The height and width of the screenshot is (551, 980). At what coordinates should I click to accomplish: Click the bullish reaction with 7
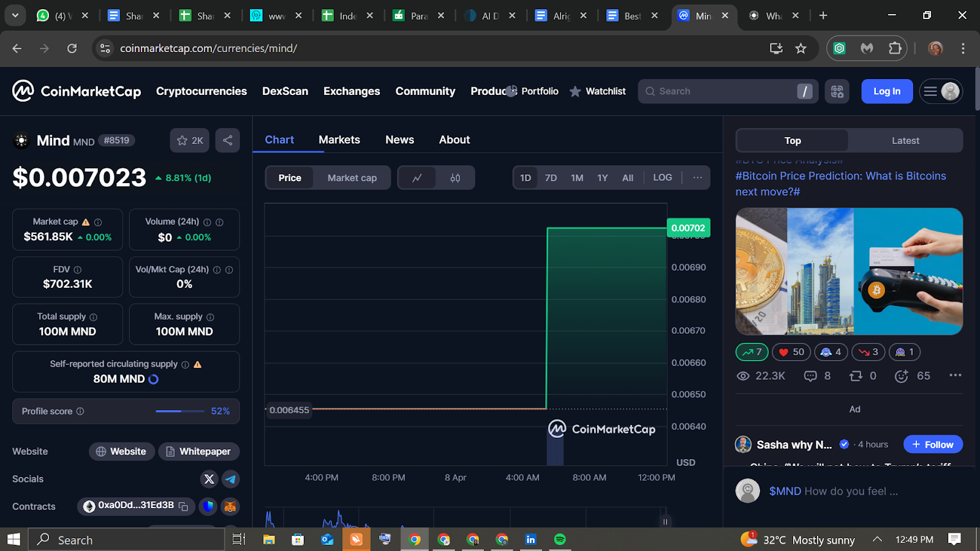[x=752, y=352]
